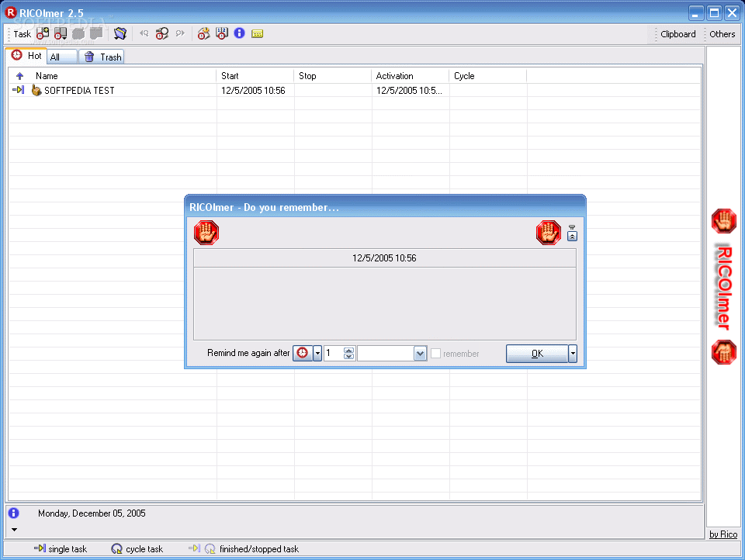Click the Monday, December 05, 2005 status text
This screenshot has height=560, width=745.
[92, 513]
